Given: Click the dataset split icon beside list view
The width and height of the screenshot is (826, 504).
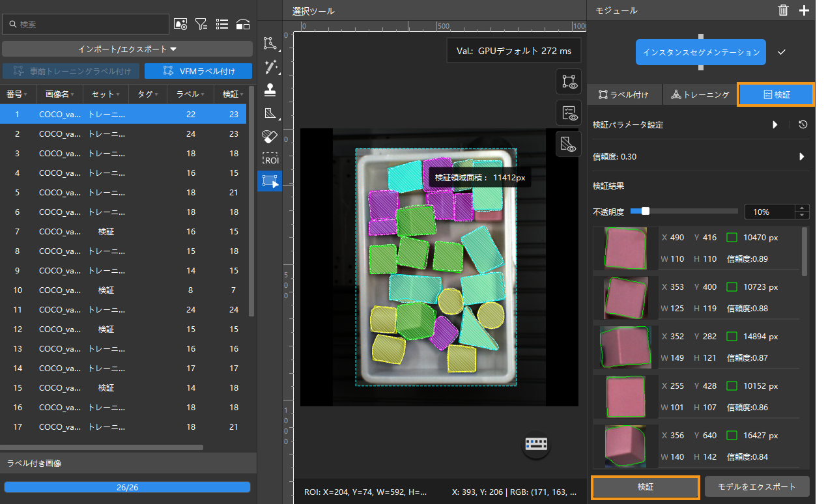Looking at the screenshot, I should coord(243,24).
